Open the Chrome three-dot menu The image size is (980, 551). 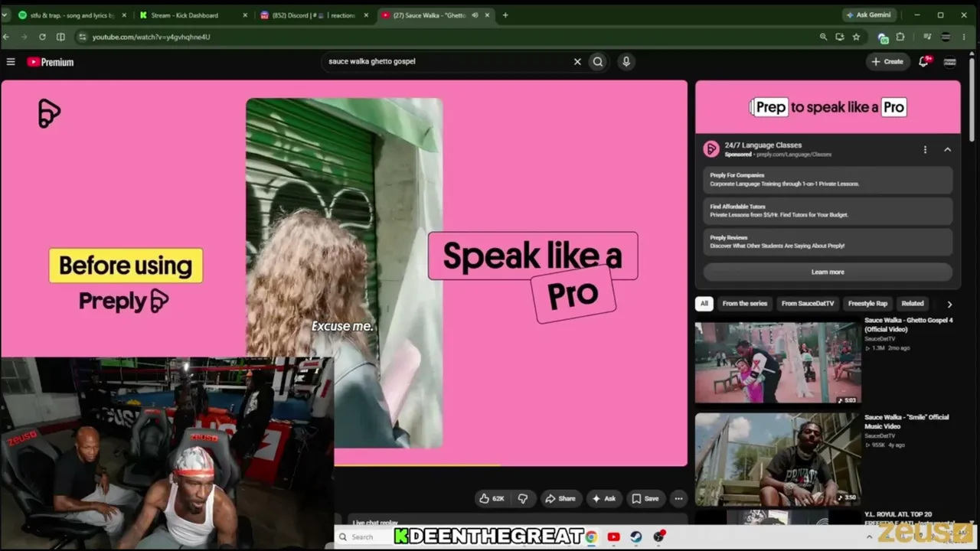(965, 37)
